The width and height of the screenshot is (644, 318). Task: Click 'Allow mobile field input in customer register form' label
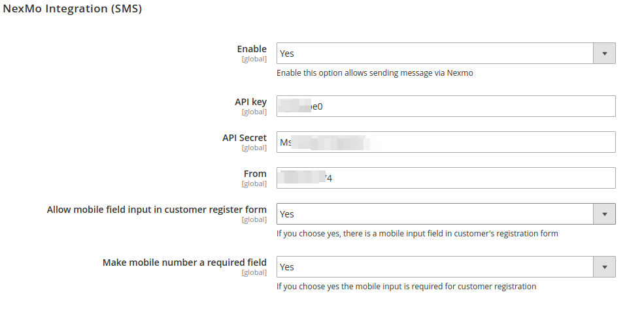pyautogui.click(x=156, y=210)
